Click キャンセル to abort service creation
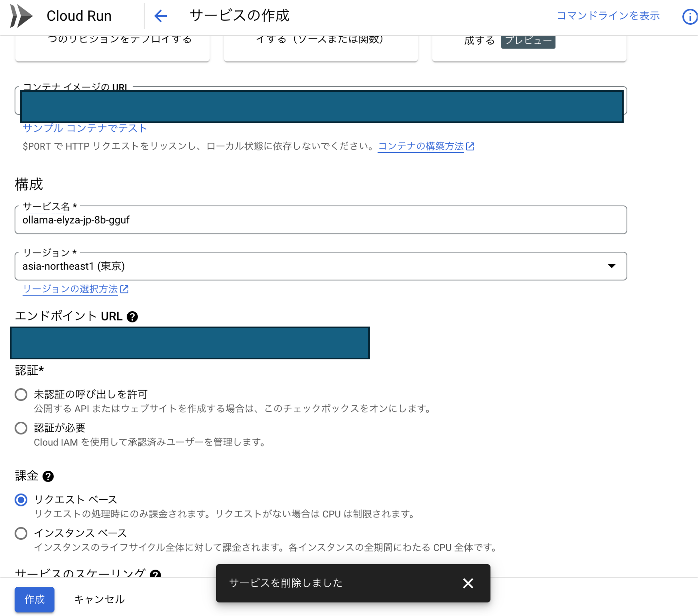This screenshot has height=616, width=698. coord(99,599)
